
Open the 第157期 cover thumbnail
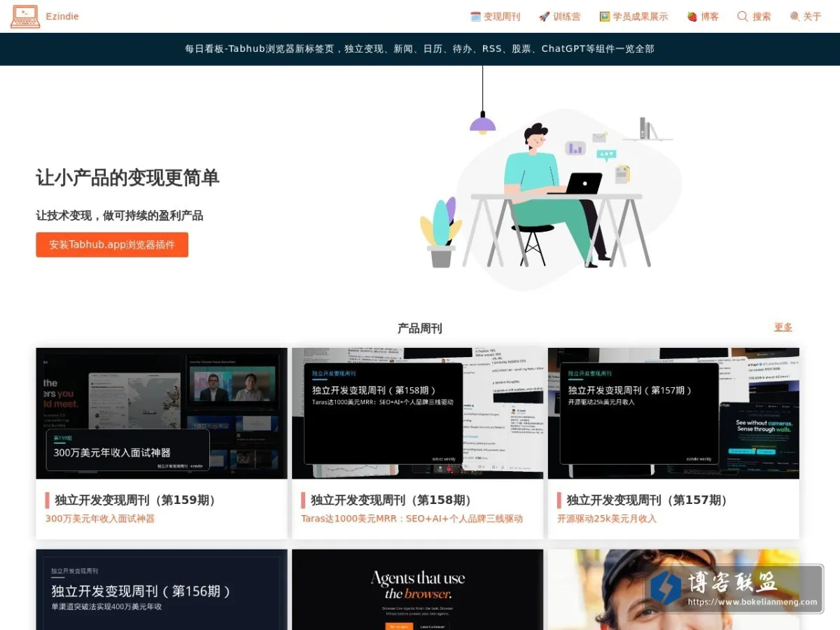point(673,413)
